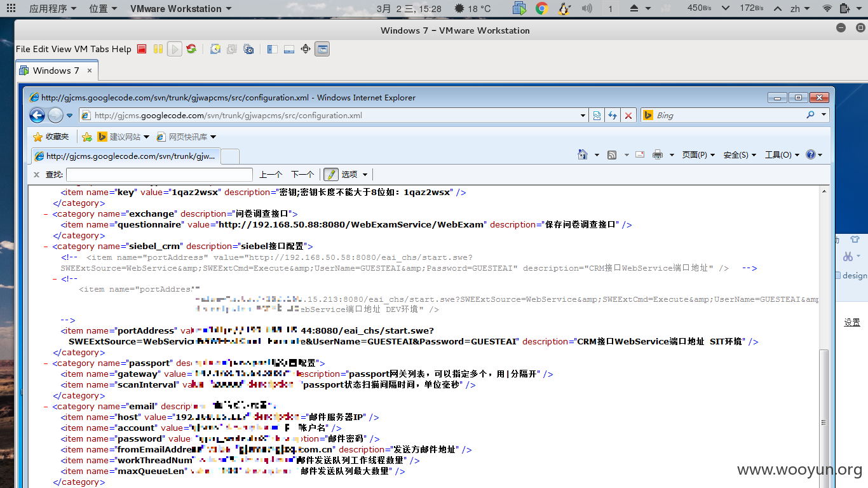Open the 页面(P) page menu
The image size is (868, 488).
point(698,154)
